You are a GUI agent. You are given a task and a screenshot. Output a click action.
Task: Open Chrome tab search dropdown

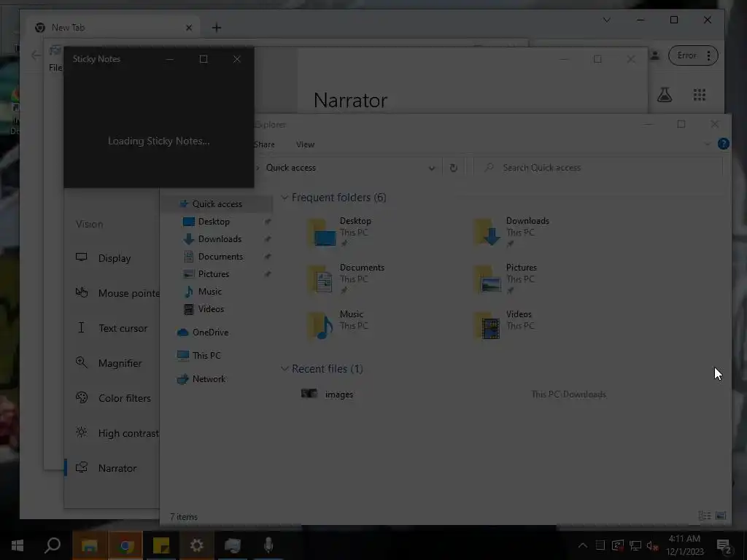pyautogui.click(x=607, y=20)
